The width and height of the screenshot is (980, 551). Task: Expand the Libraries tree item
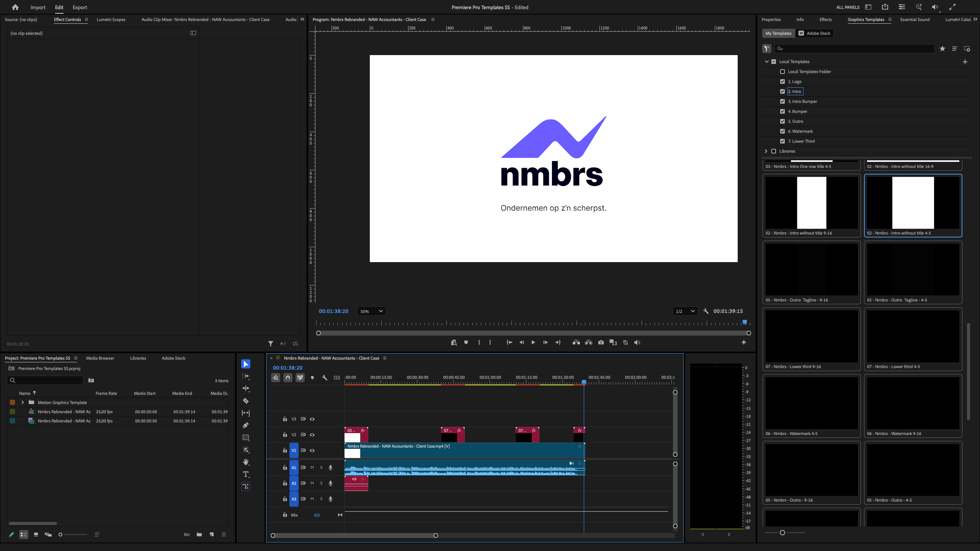click(x=766, y=151)
